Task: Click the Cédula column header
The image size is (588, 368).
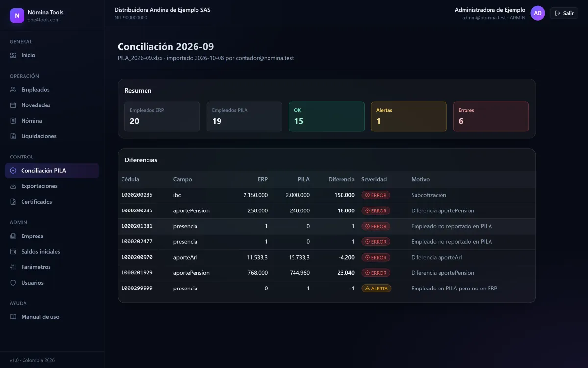Action: coord(130,179)
